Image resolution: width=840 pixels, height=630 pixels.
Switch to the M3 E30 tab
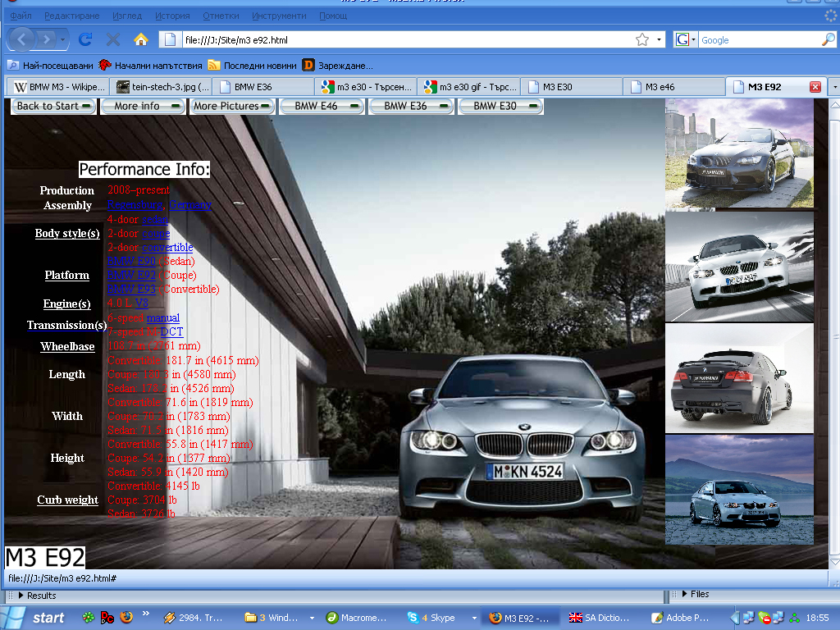pyautogui.click(x=572, y=87)
